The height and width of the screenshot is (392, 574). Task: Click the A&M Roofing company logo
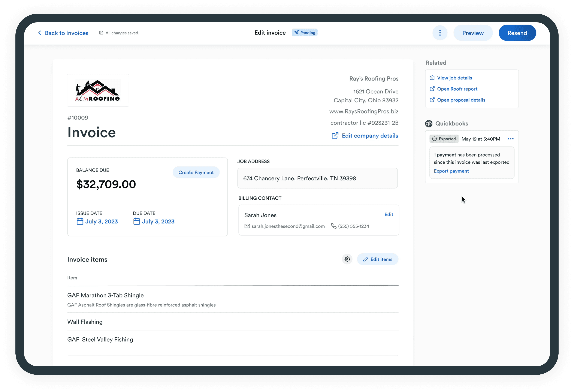(x=98, y=90)
